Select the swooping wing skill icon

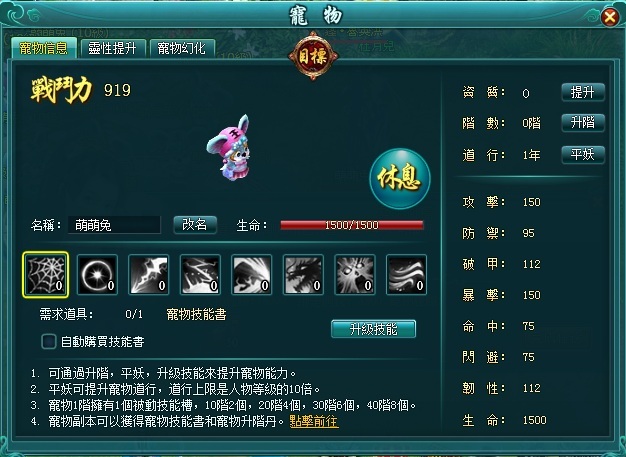pos(252,275)
